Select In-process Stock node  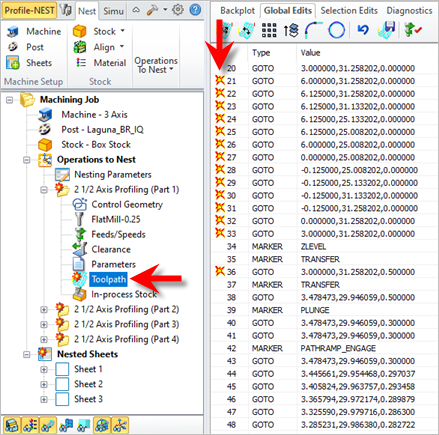click(115, 294)
